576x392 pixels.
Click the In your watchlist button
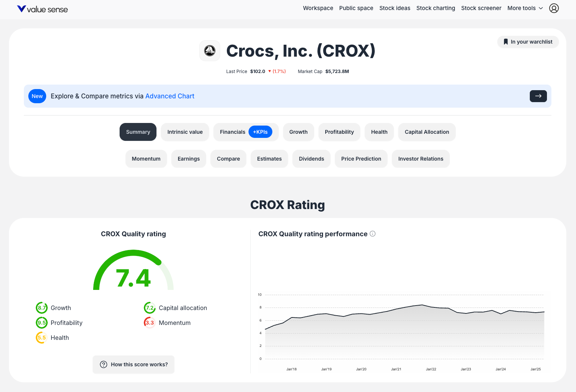[x=528, y=42]
